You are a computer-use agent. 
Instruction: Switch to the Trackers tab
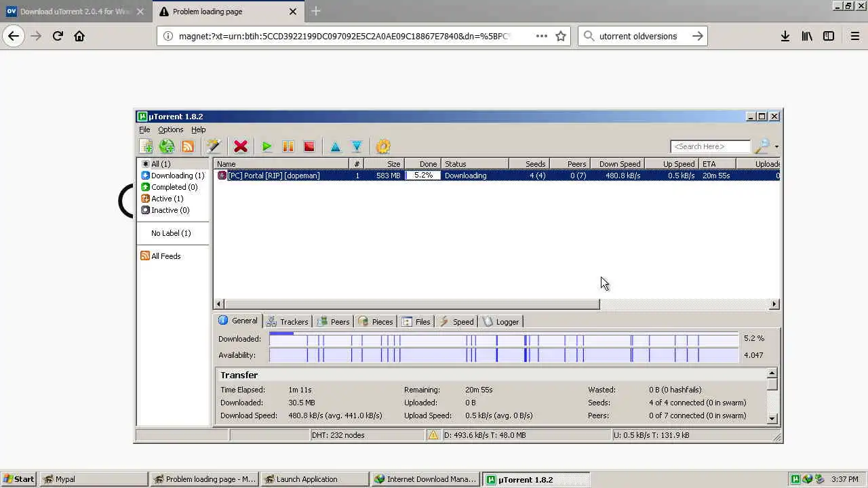point(288,322)
